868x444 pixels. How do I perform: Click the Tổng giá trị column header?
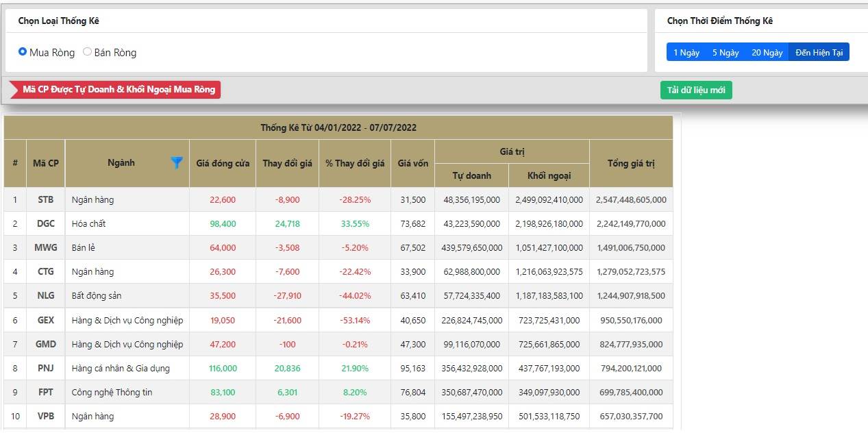(631, 163)
